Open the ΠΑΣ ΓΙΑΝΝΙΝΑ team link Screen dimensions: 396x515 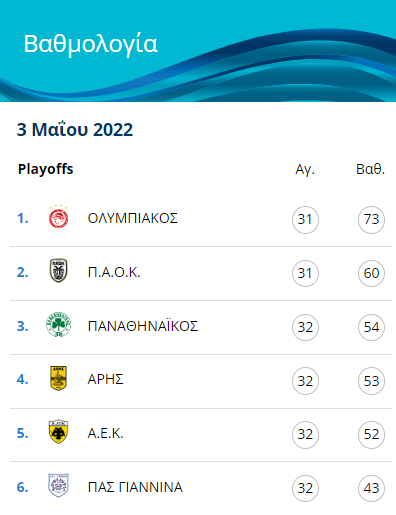pyautogui.click(x=135, y=487)
